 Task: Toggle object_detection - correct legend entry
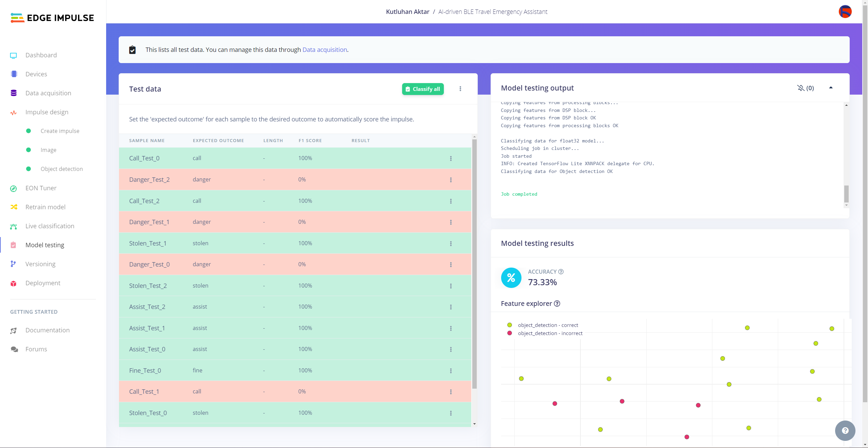pyautogui.click(x=547, y=325)
